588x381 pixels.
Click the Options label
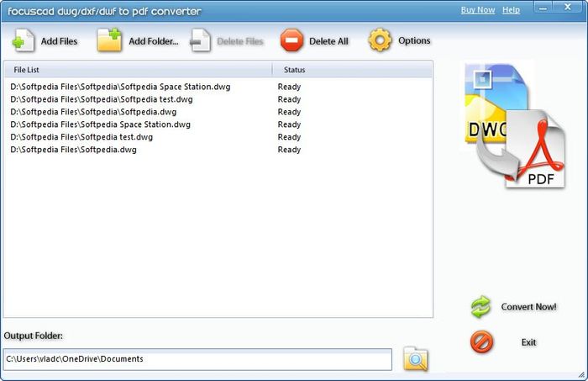(414, 40)
